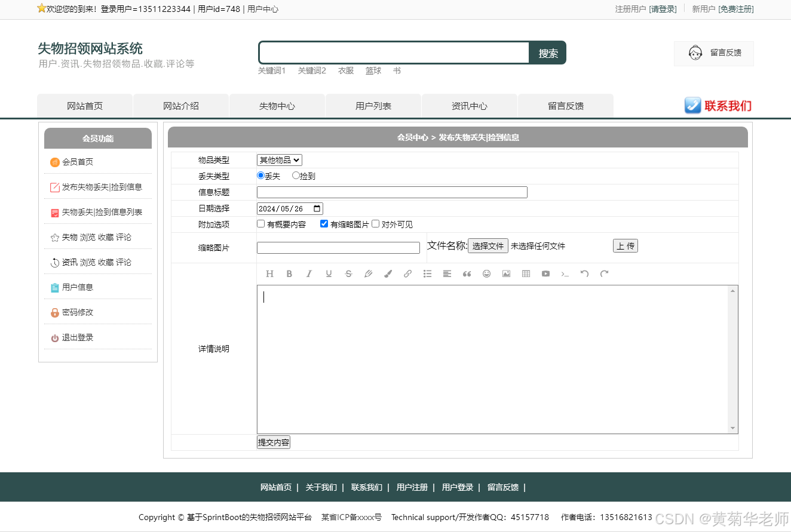Viewport: 791px width, 532px height.
Task: Focus the 缩略图片 path input field
Action: pyautogui.click(x=338, y=248)
